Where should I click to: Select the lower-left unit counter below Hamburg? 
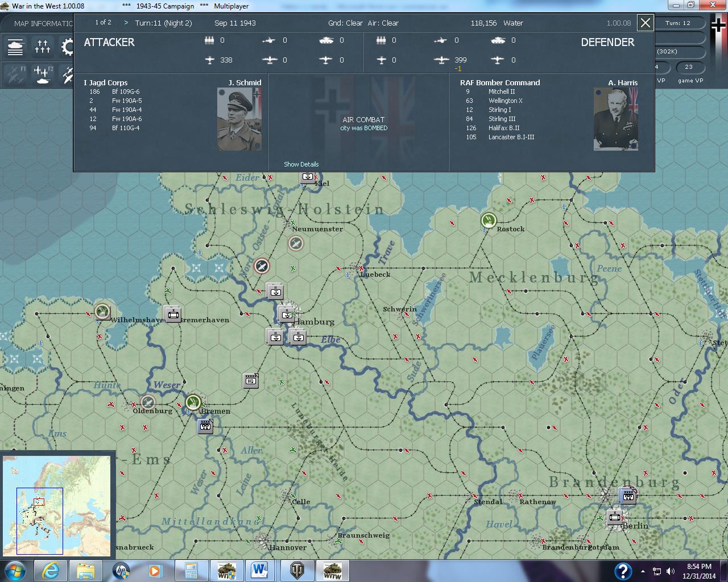[x=275, y=336]
